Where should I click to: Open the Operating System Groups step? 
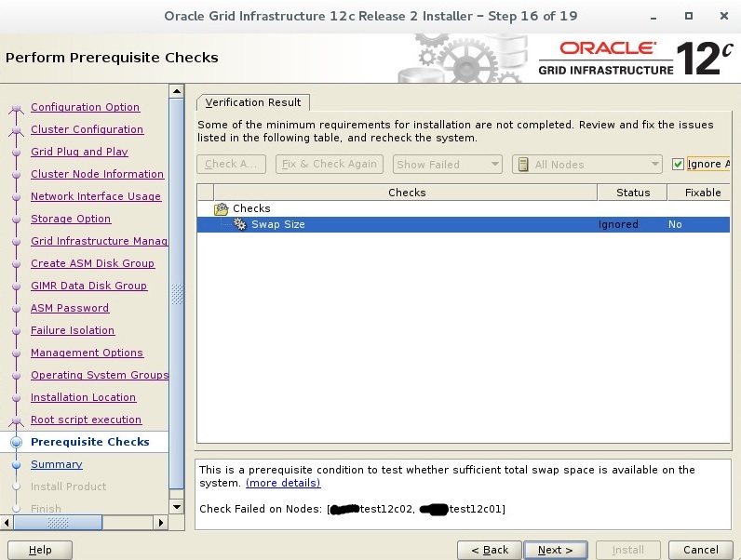point(100,375)
